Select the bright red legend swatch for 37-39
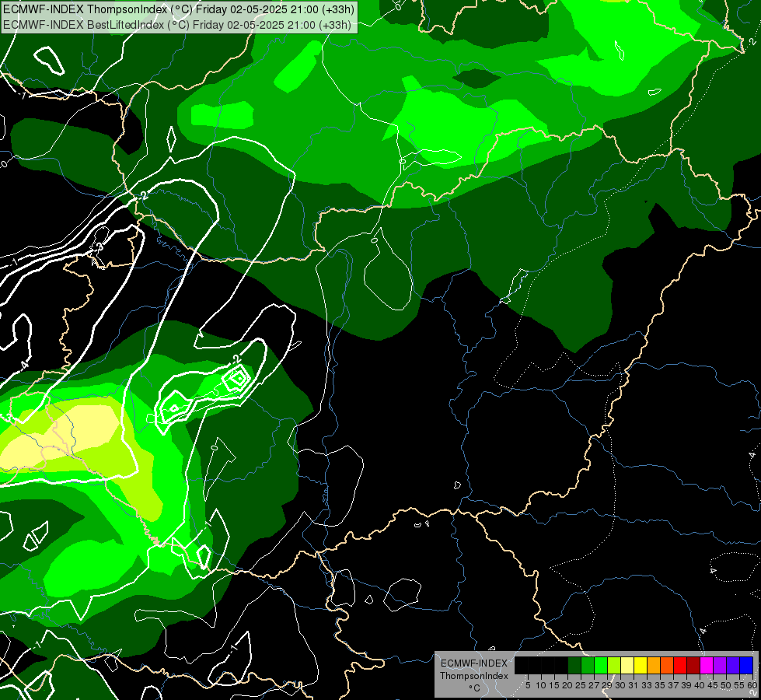The height and width of the screenshot is (700, 761). click(x=680, y=666)
